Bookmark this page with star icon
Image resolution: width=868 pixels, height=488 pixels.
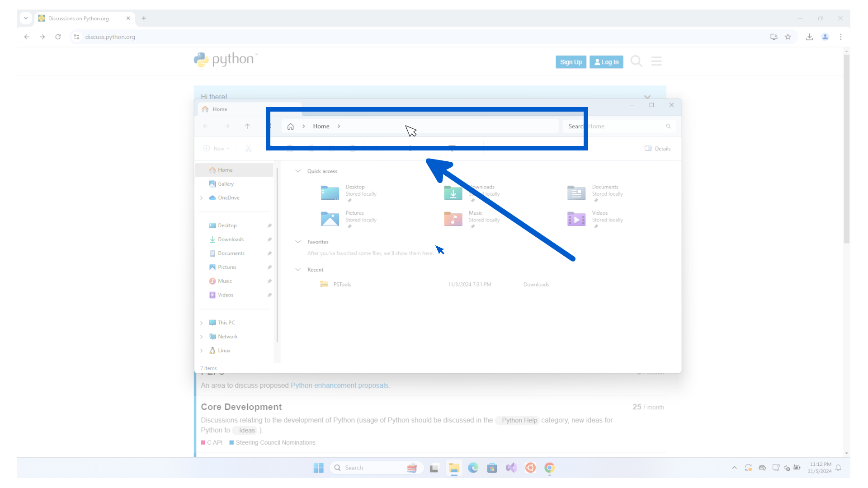(x=788, y=37)
